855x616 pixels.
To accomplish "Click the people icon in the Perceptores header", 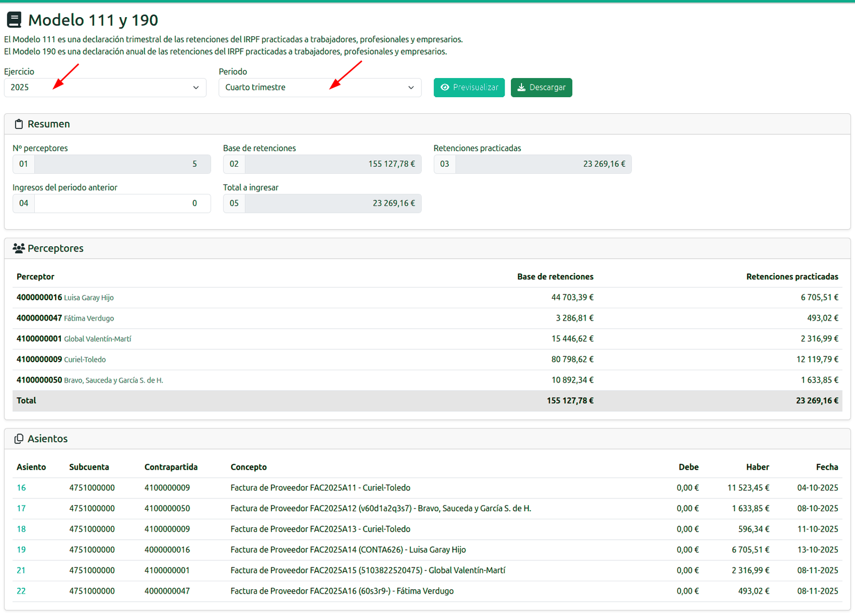I will coord(19,248).
